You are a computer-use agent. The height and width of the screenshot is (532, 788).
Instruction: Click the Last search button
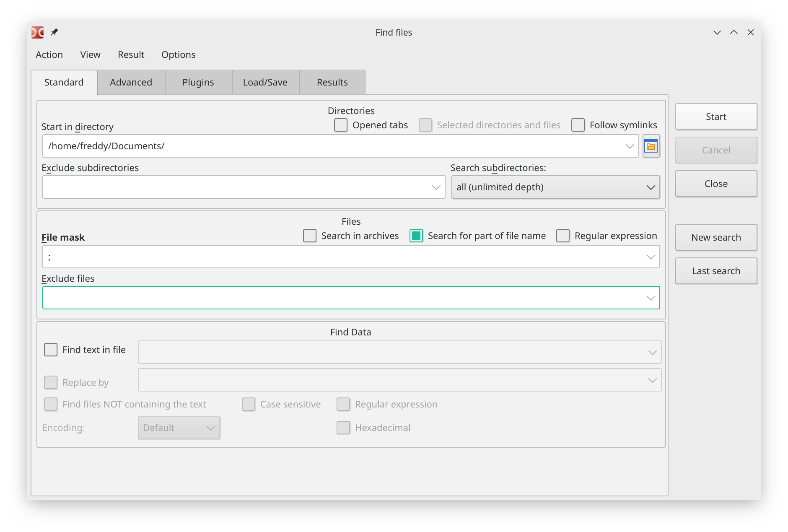tap(716, 271)
